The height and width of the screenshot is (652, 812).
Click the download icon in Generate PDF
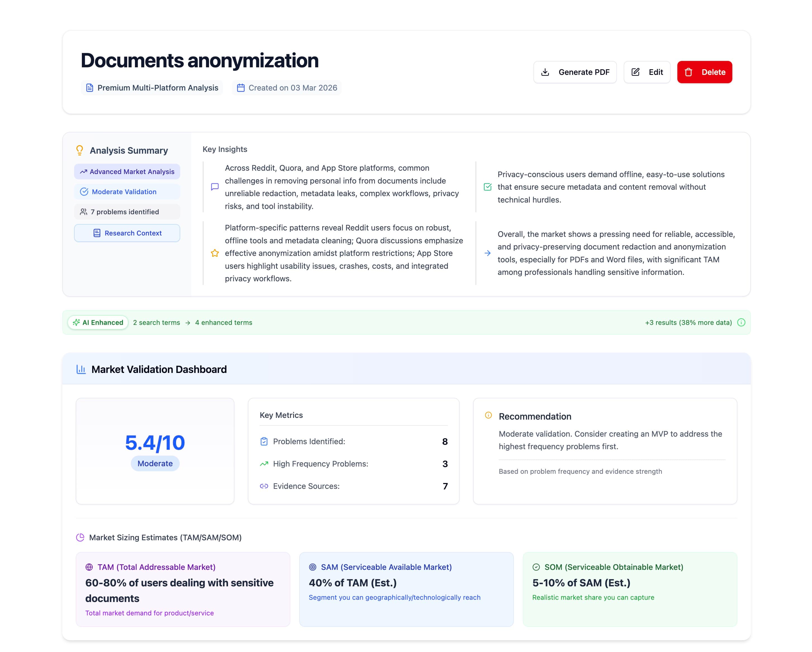[545, 72]
